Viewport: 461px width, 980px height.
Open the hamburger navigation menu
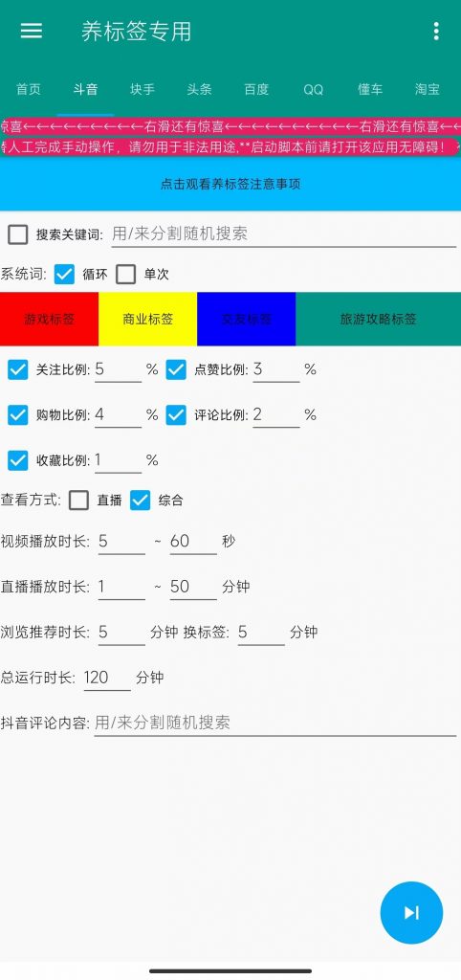(x=32, y=32)
